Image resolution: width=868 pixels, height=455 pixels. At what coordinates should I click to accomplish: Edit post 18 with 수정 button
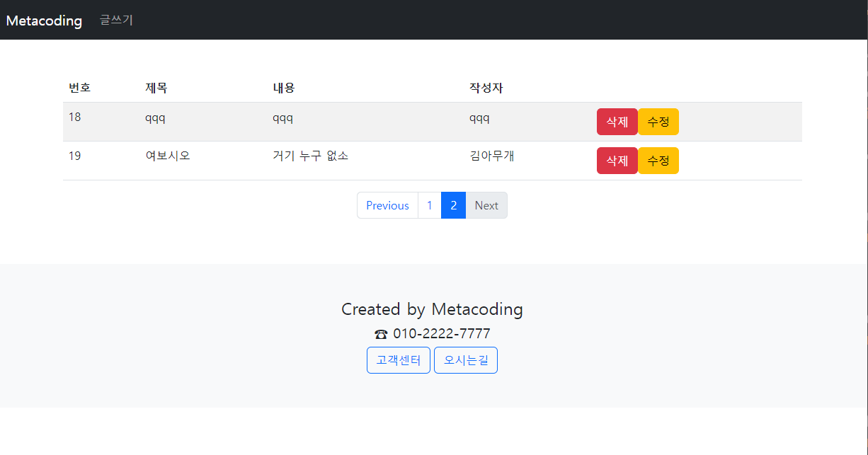point(658,122)
